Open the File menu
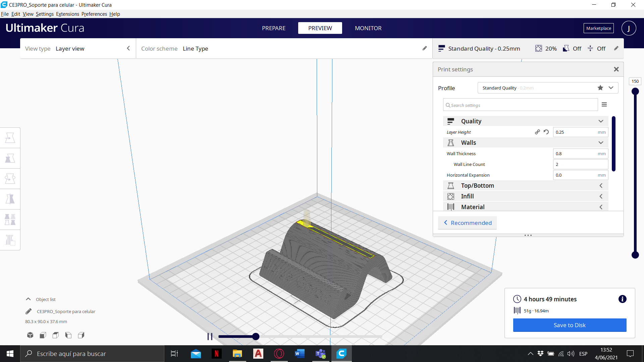The image size is (644, 362). click(x=5, y=14)
